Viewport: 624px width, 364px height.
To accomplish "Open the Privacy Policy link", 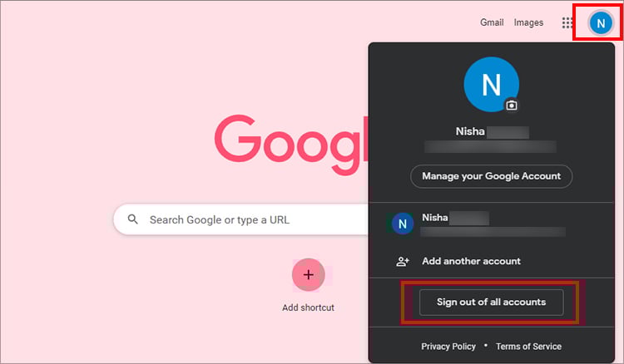I will tap(448, 347).
